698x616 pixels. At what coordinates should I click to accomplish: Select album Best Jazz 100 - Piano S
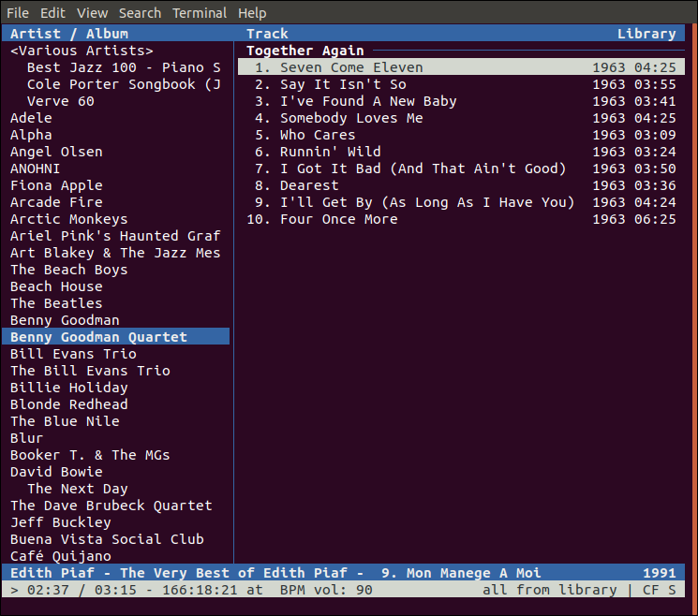point(124,67)
